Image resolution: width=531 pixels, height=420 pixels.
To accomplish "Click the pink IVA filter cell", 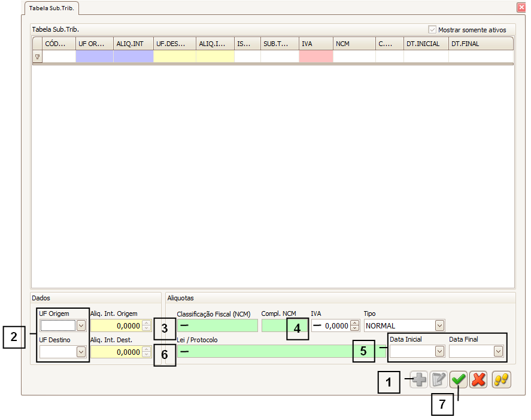I will tap(315, 57).
